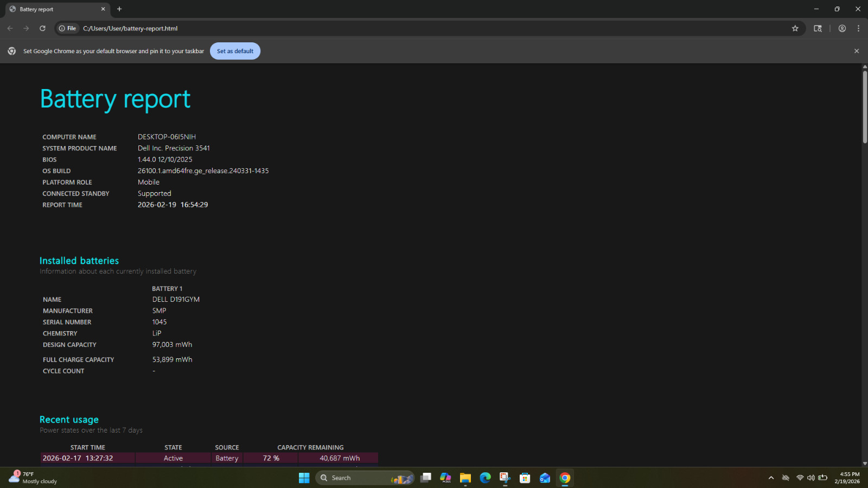Image resolution: width=868 pixels, height=488 pixels.
Task: Open Snipping Tool from the taskbar
Action: [x=505, y=478]
